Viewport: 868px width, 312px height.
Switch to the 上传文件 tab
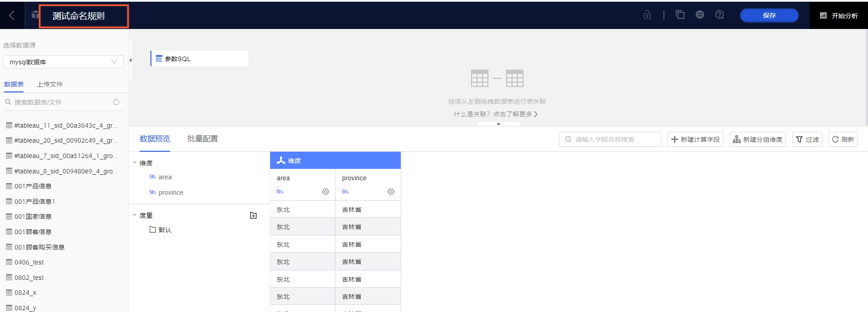tap(50, 84)
